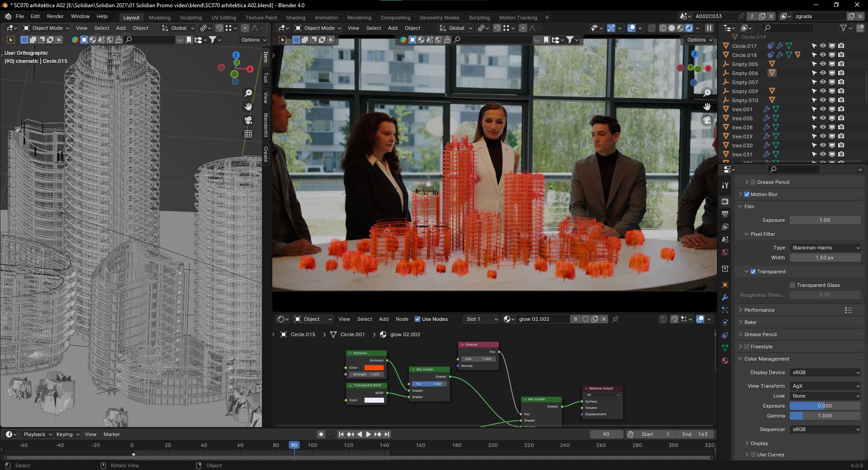The height and width of the screenshot is (470, 868).
Task: Enable the Freestyle checkbox
Action: coord(747,347)
